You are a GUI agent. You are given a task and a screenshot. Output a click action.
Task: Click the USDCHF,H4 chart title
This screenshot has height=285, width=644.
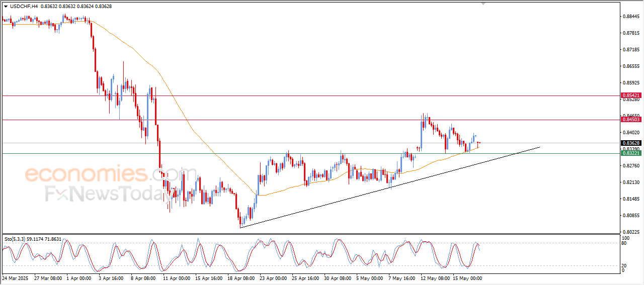[x=23, y=7]
